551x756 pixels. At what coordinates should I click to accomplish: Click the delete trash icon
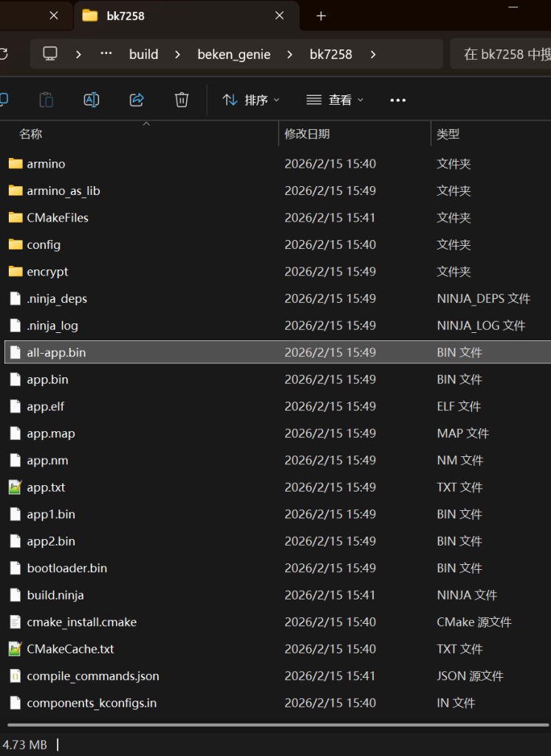(182, 100)
